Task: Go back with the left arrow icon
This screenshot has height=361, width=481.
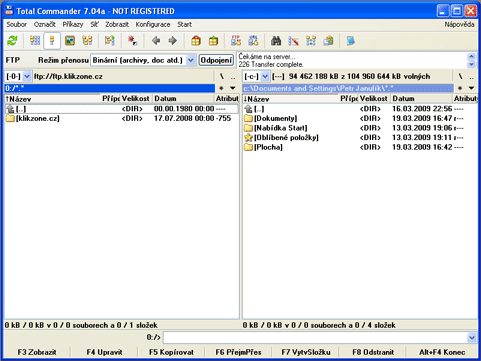Action: [156, 41]
